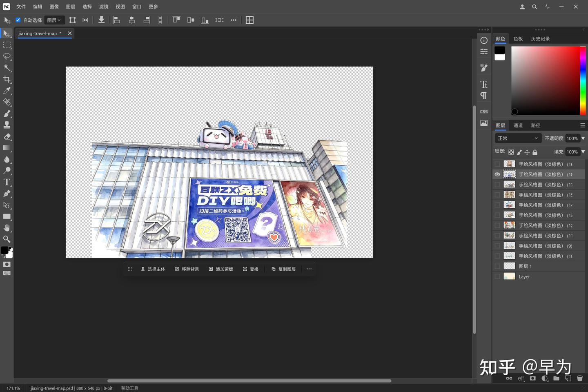Open the layers panel hamburger menu
This screenshot has height=392, width=588.
[583, 125]
